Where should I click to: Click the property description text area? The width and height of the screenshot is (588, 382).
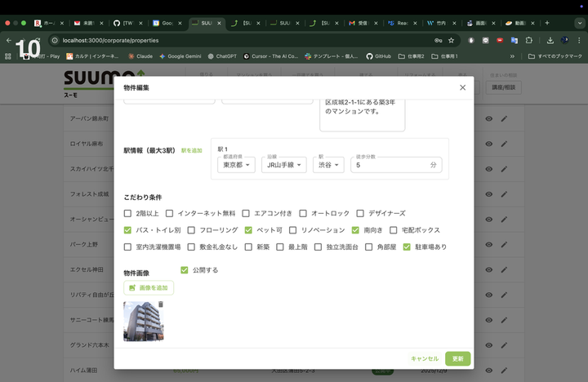pos(363,115)
